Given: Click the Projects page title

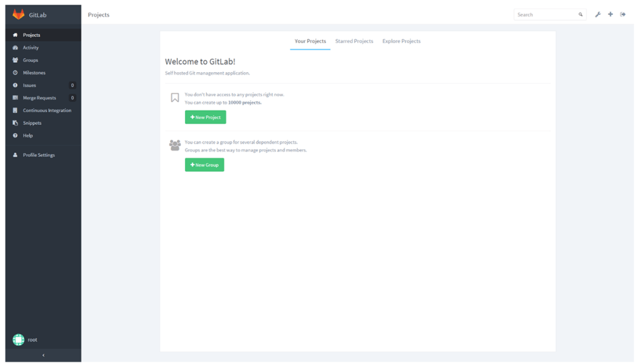Looking at the screenshot, I should point(98,15).
